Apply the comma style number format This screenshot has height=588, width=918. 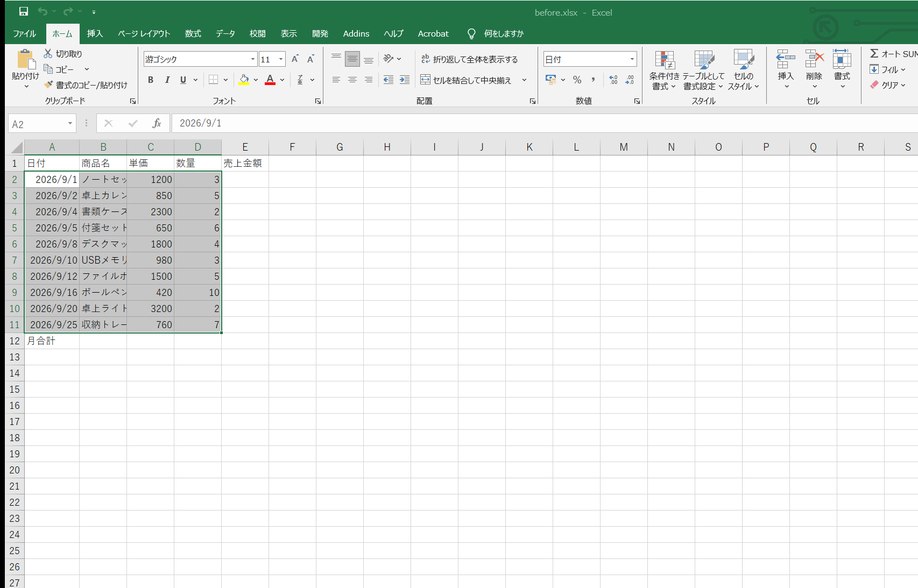[593, 80]
